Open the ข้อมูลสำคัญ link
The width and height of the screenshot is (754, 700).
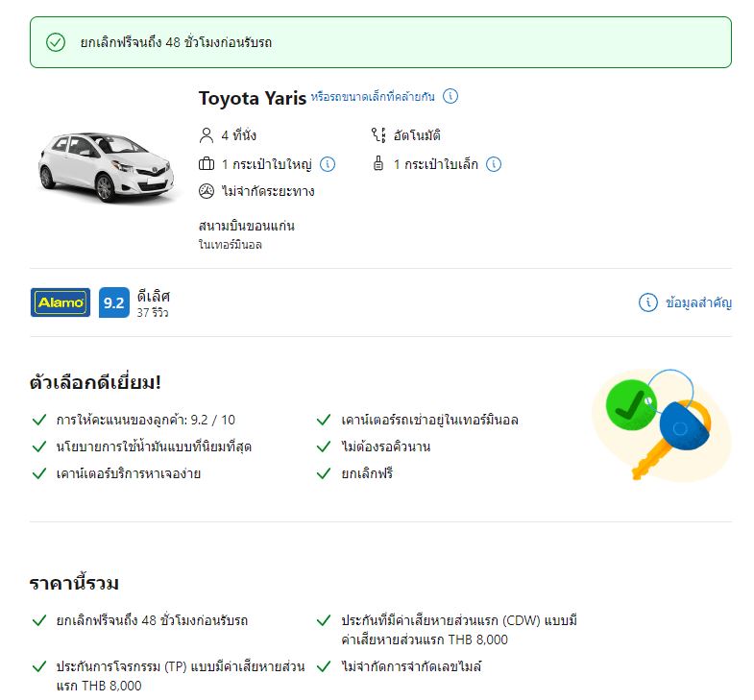(698, 302)
